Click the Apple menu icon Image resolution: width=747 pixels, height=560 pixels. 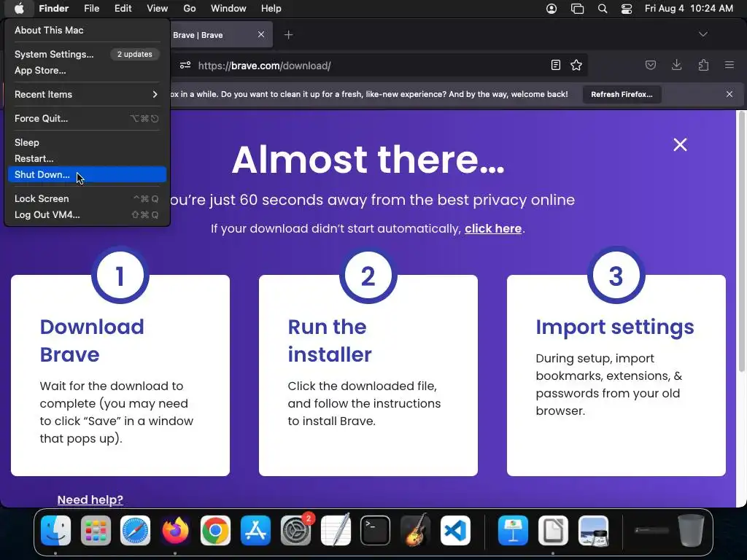(19, 8)
